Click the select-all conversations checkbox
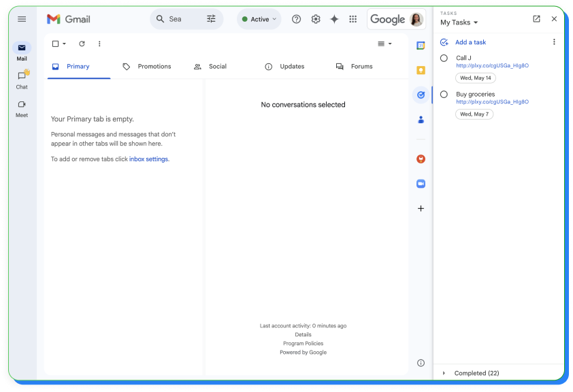 pyautogui.click(x=54, y=43)
